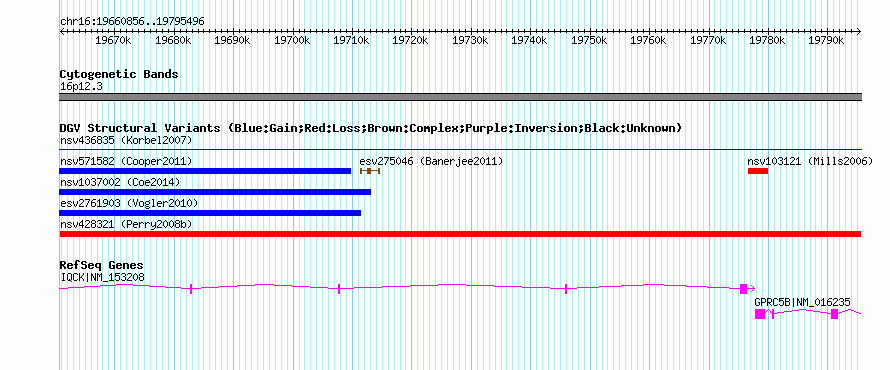Image resolution: width=890 pixels, height=370 pixels.
Task: Click the 19670k ruler tick label
Action: (114, 41)
